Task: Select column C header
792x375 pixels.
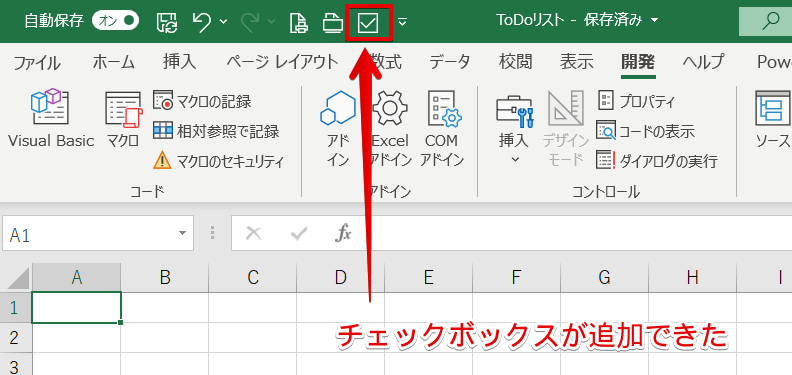Action: click(253, 277)
